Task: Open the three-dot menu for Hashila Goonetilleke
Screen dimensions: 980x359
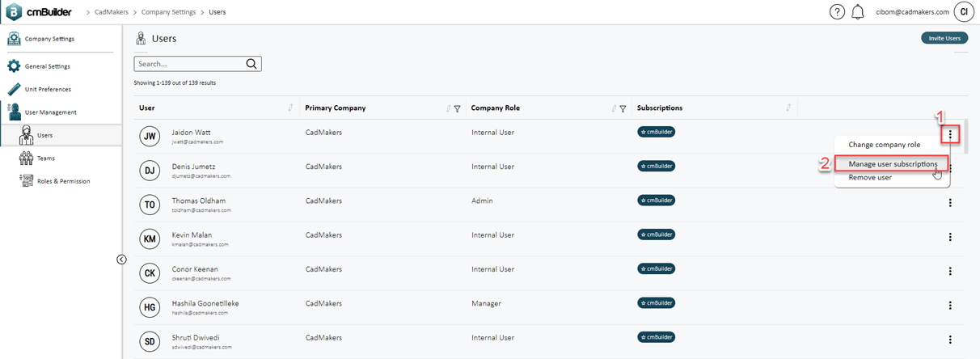Action: (x=950, y=306)
